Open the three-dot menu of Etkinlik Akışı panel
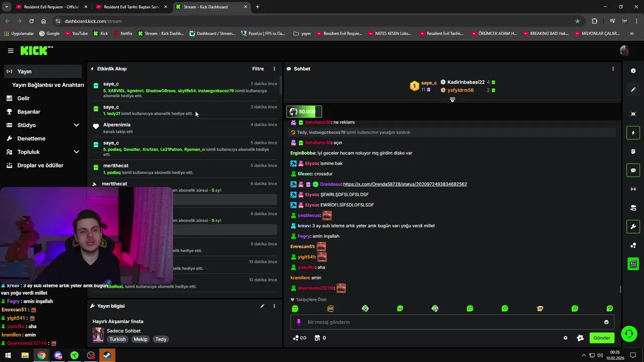The image size is (644, 362). pos(274,69)
